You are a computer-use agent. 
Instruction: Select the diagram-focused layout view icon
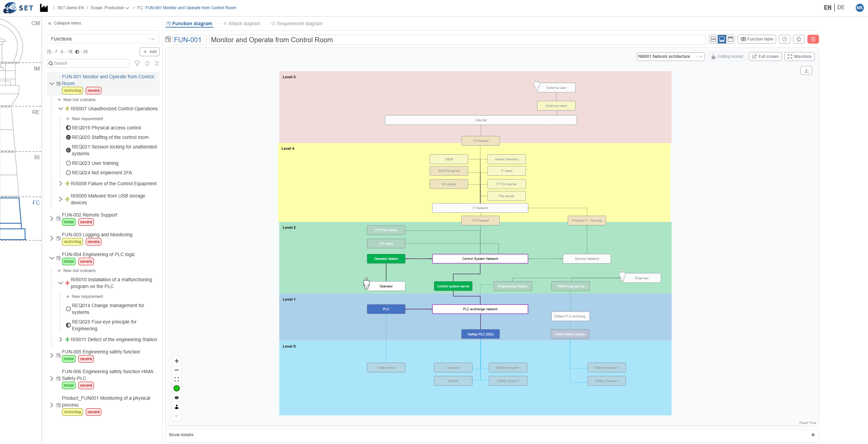[722, 39]
